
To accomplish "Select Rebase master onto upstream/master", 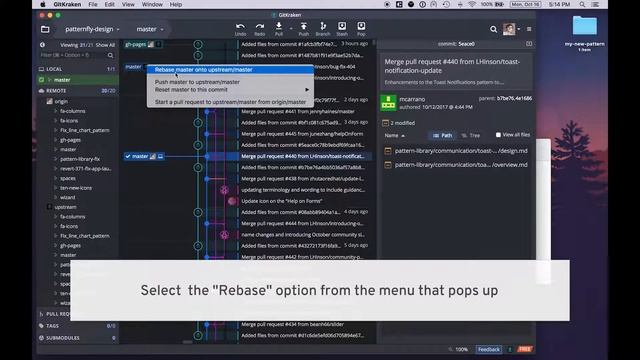I will [x=230, y=70].
